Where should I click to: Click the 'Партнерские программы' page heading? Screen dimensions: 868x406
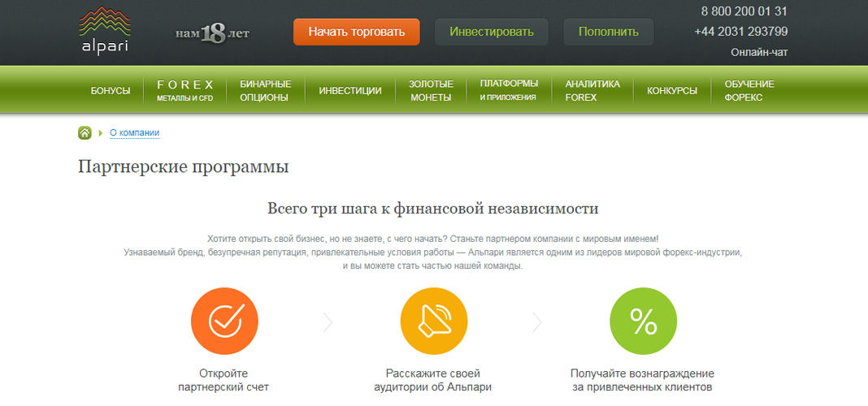pos(183,167)
